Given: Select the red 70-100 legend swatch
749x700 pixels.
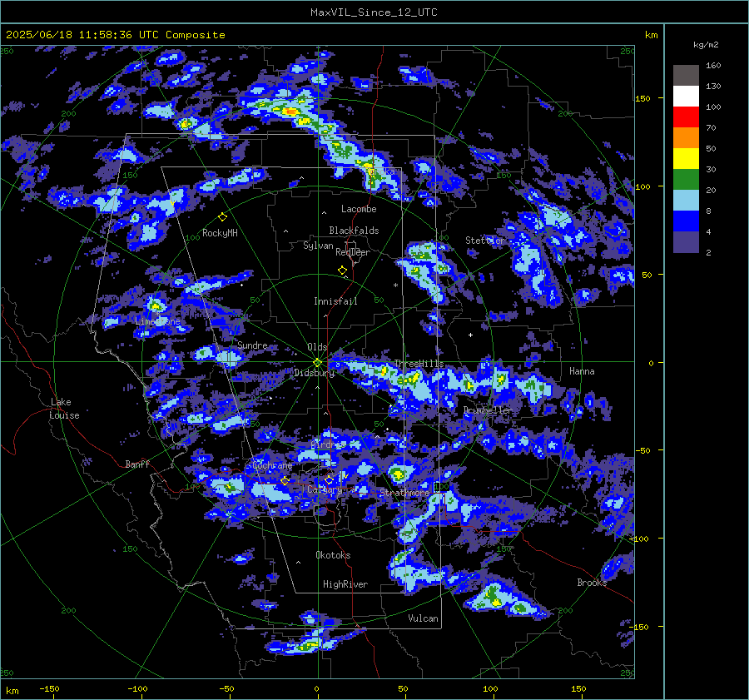Looking at the screenshot, I should pos(686,117).
